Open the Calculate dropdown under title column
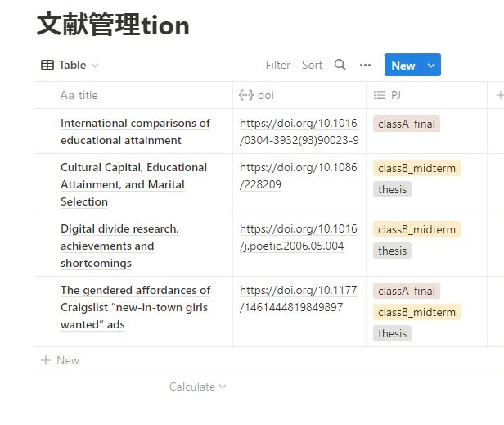This screenshot has width=504, height=425. [x=197, y=387]
